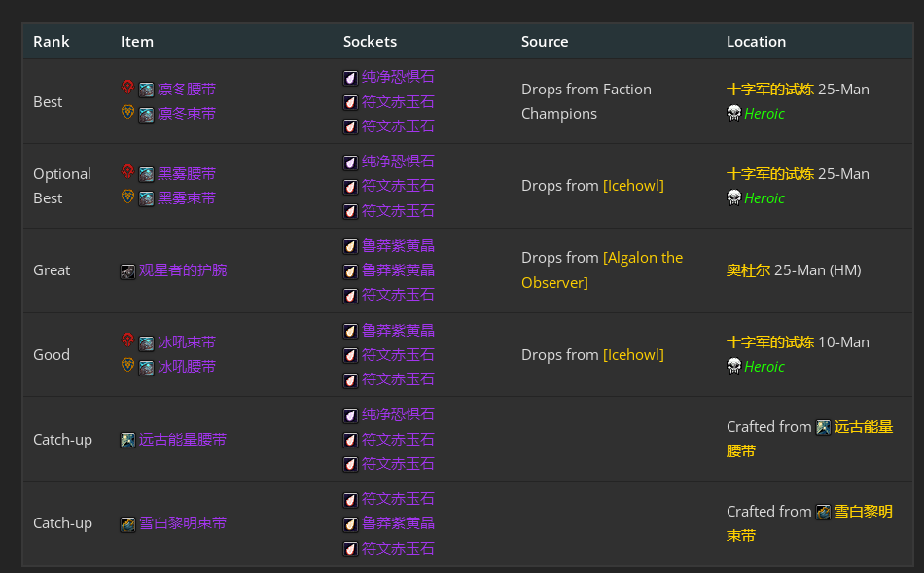Open the 凛冬腰带 item link

(x=187, y=89)
